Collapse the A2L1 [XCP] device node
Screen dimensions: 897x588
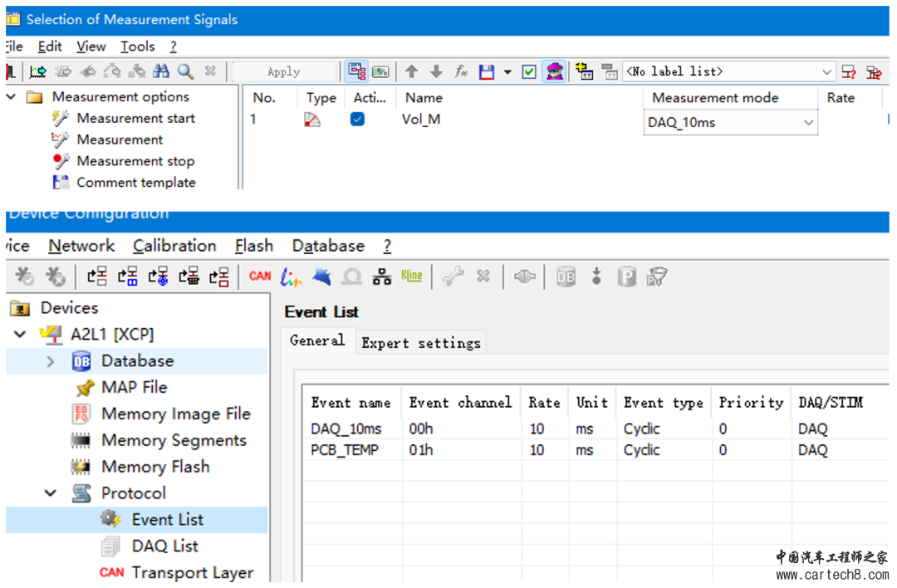point(21,334)
